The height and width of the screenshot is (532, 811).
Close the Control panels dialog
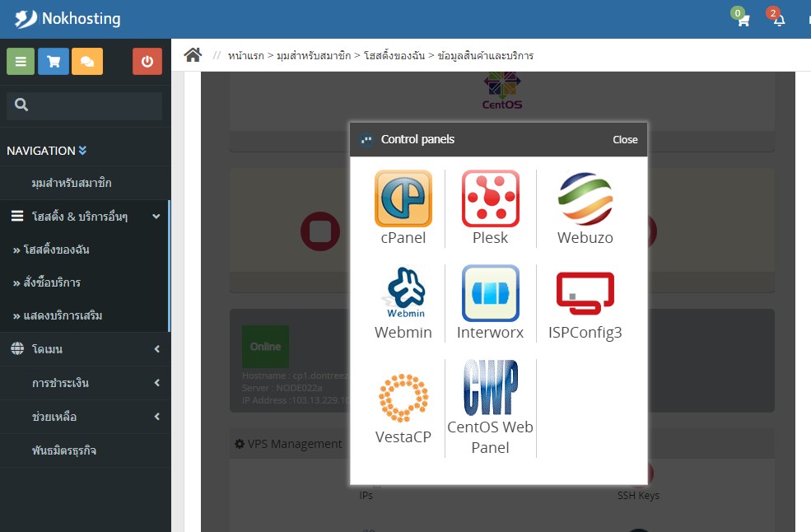point(625,140)
